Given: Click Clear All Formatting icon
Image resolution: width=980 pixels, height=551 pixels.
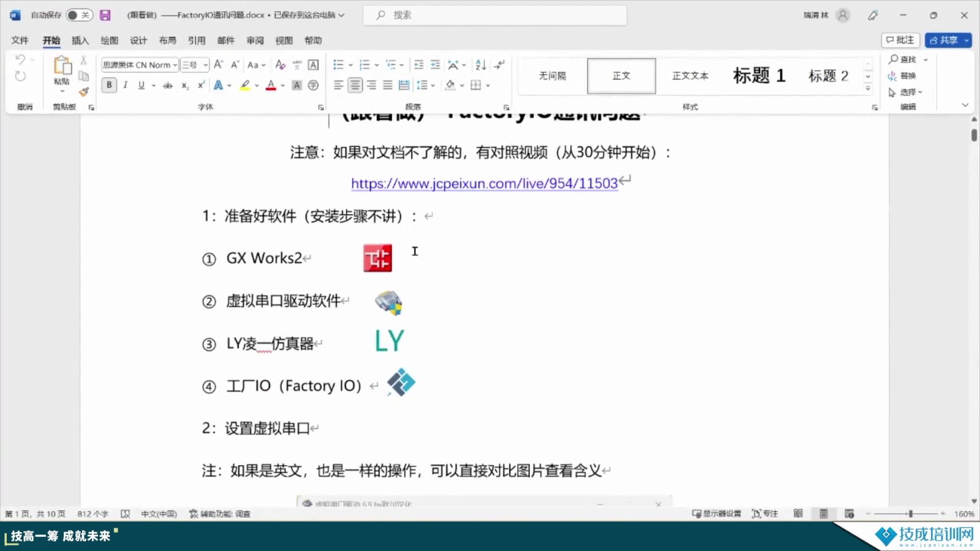Looking at the screenshot, I should 281,64.
